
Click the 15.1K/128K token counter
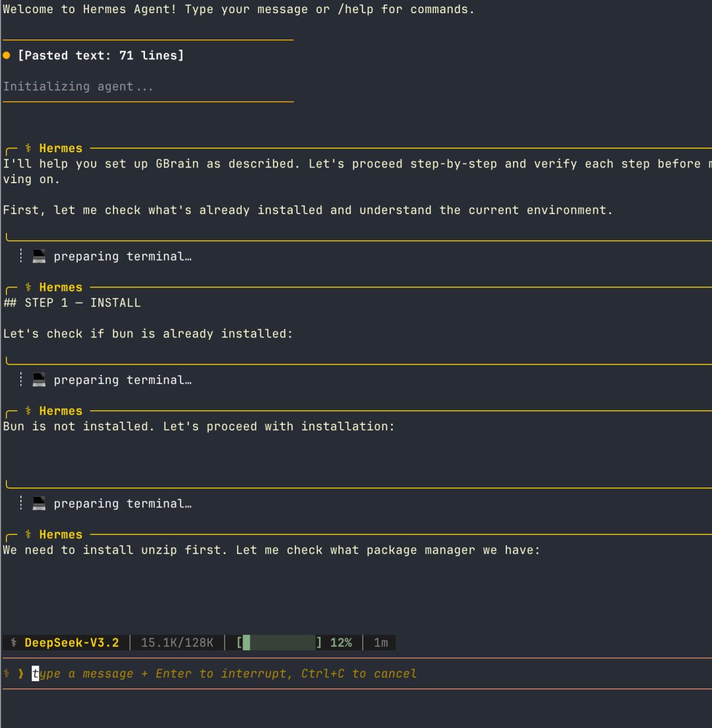[177, 642]
